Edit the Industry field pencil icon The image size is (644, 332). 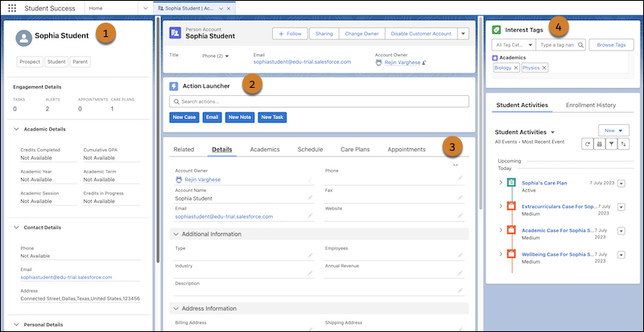(310, 273)
